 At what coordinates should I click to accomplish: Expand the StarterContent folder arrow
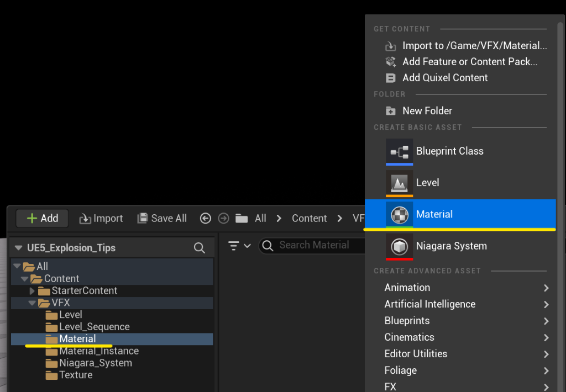click(32, 290)
